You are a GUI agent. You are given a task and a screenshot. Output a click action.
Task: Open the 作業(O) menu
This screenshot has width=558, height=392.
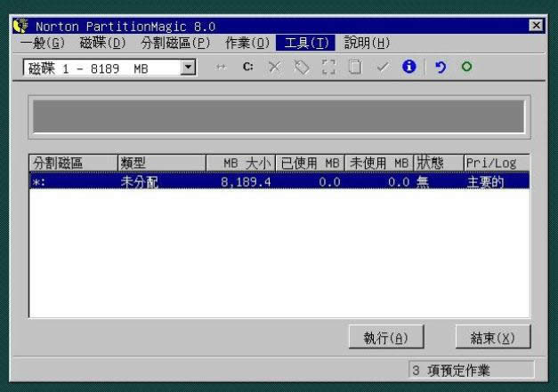tap(247, 43)
